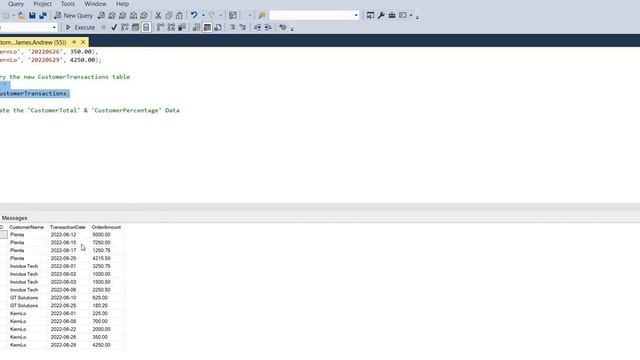Screen dimensions: 640x360
Task: Undo the last action
Action: click(194, 16)
